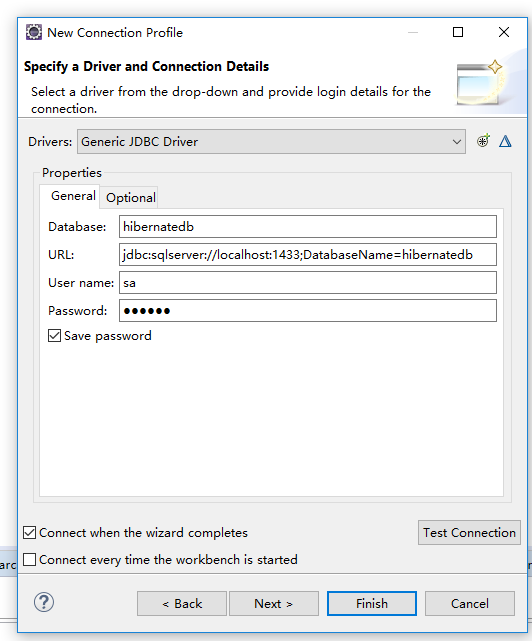Go to Next wizard page
Viewport: 532px width, 641px height.
274,603
